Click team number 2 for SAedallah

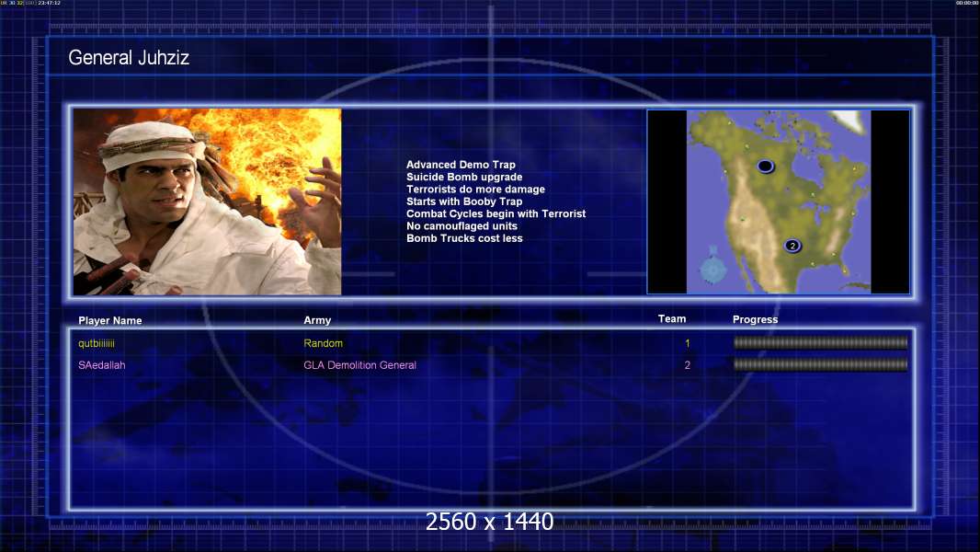click(x=687, y=365)
